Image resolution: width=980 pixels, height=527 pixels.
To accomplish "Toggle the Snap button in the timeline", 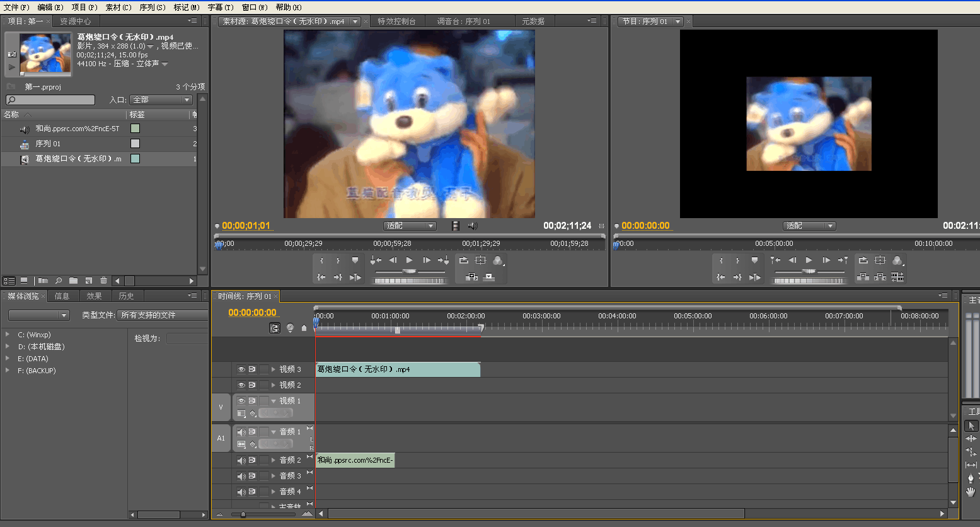I will pyautogui.click(x=275, y=328).
